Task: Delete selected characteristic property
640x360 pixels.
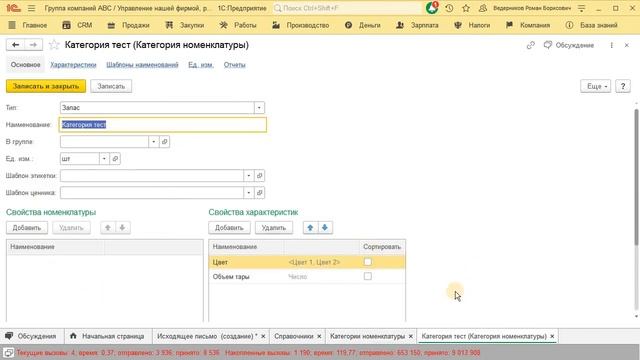Action: [x=273, y=228]
